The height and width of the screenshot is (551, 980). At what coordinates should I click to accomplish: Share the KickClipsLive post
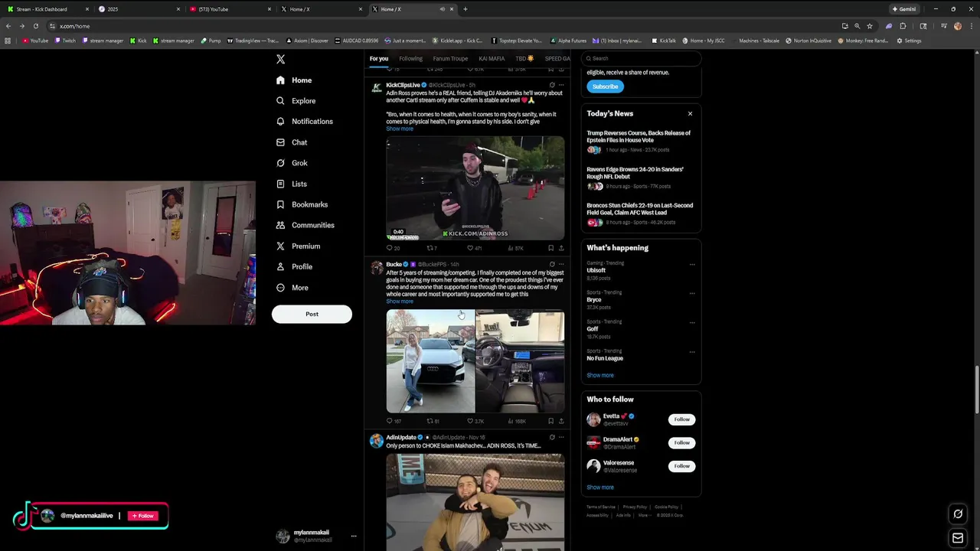point(561,248)
